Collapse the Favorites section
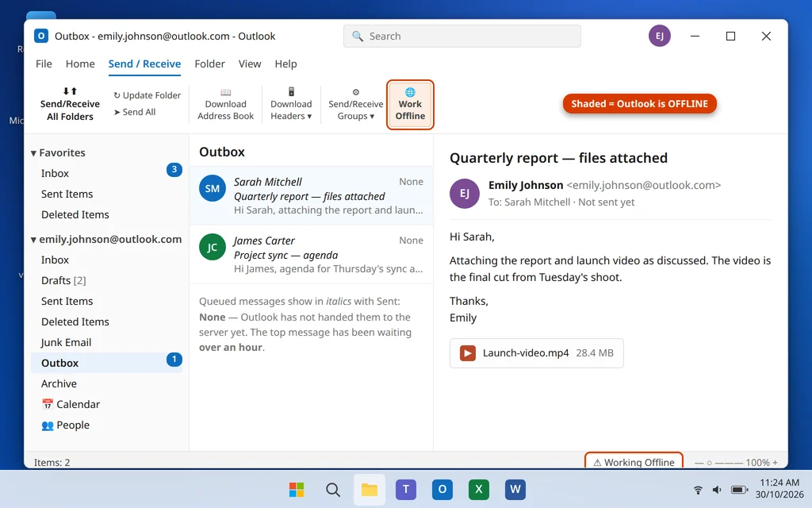Screen dimensions: 812x508 point(33,153)
